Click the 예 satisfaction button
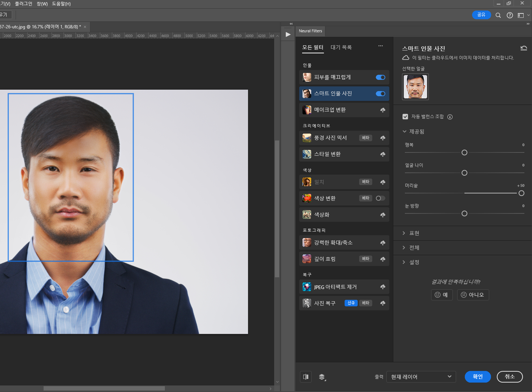This screenshot has width=532, height=392. (442, 295)
